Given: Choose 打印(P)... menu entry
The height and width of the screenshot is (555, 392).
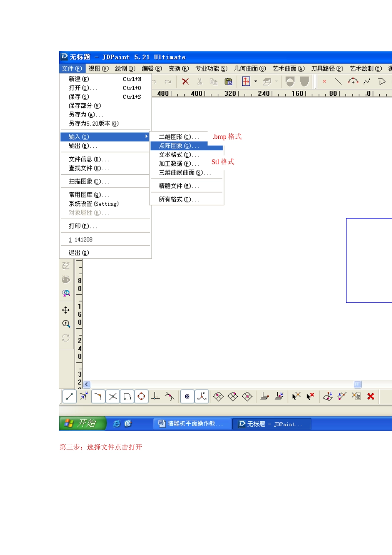Looking at the screenshot, I should 105,226.
